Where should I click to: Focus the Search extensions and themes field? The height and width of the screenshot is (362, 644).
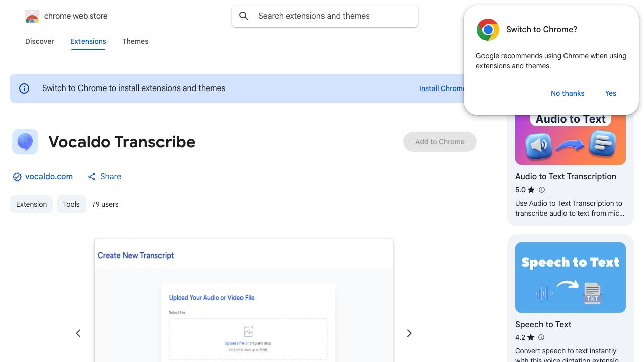[325, 16]
